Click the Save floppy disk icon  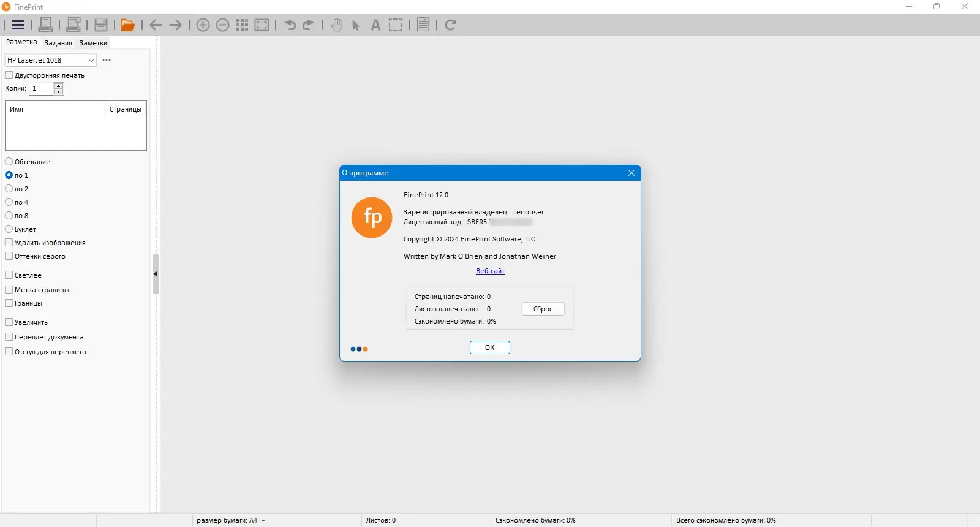101,25
